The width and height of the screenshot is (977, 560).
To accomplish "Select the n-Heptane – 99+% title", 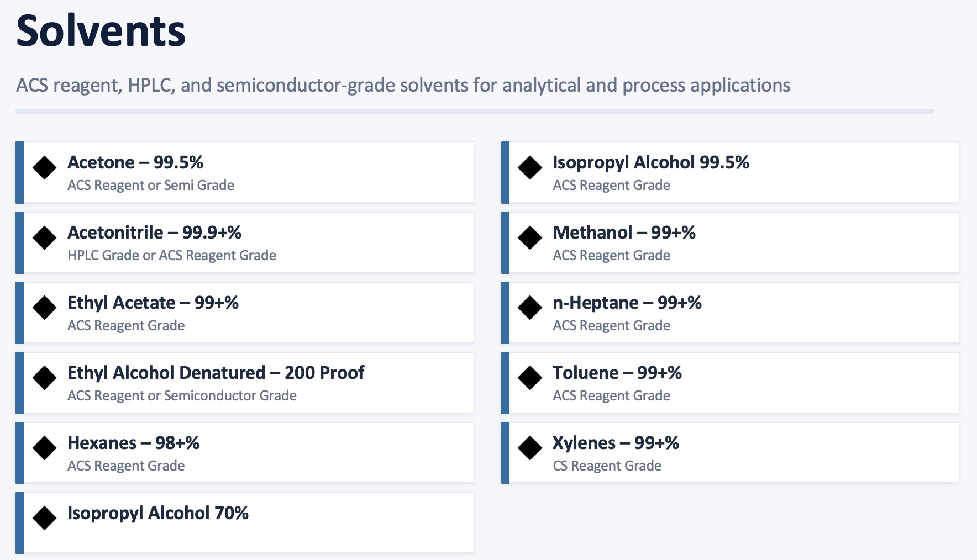I will click(627, 303).
